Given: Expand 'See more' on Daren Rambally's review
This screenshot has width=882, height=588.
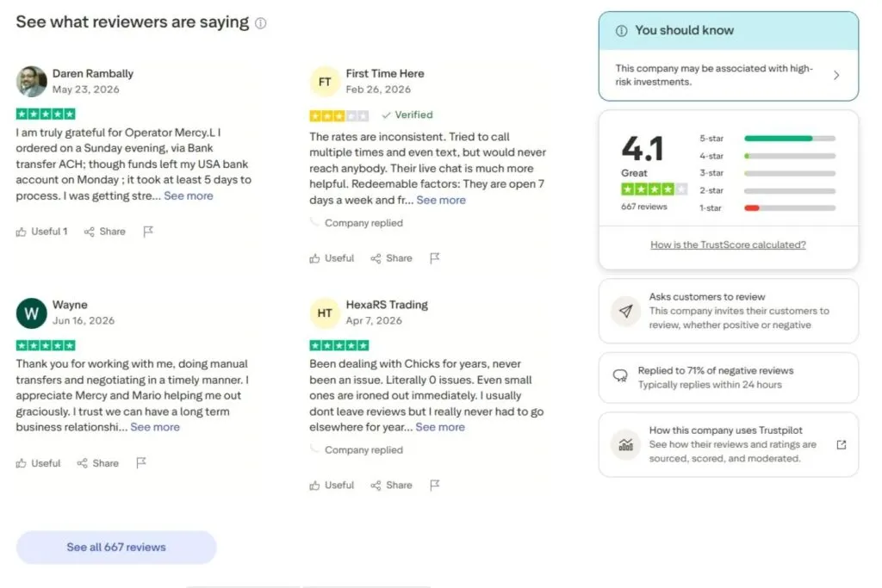Looking at the screenshot, I should [x=189, y=195].
